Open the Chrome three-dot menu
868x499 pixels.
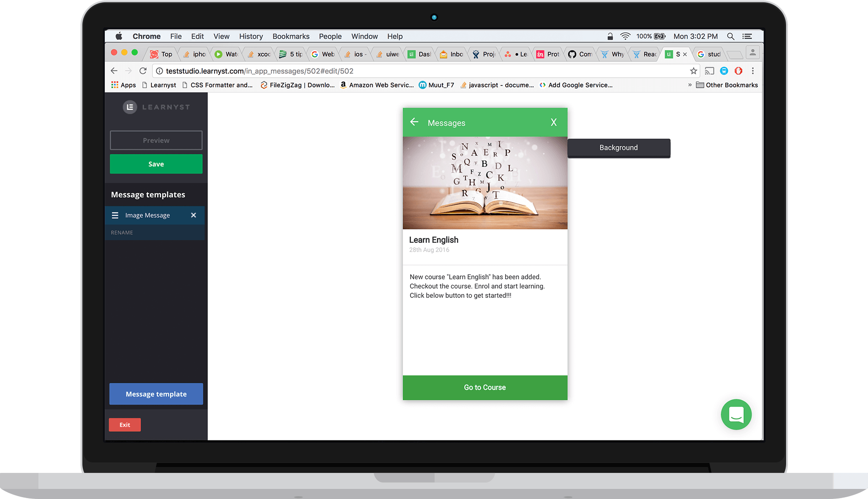pos(753,71)
